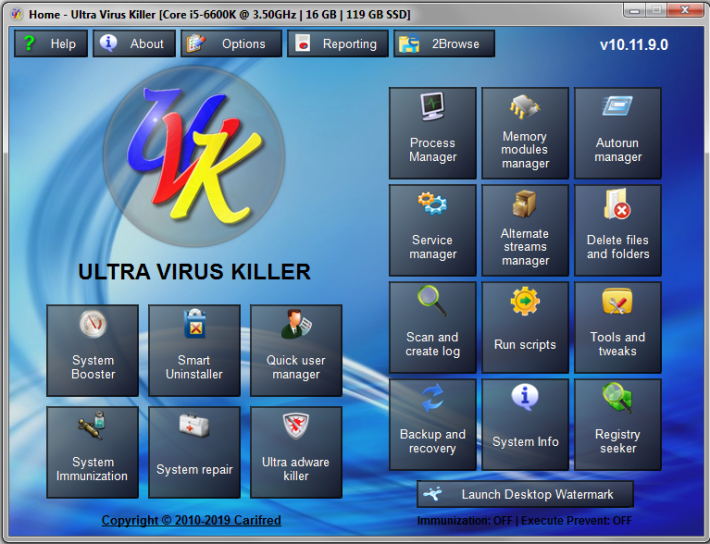This screenshot has width=710, height=544.
Task: Click Launch Desktop Watermark button
Action: pos(525,494)
